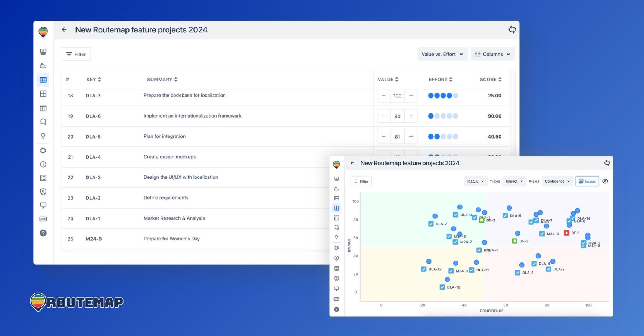Open the settings gear in the left sidebar
This screenshot has width=644, height=336.
pos(43,150)
